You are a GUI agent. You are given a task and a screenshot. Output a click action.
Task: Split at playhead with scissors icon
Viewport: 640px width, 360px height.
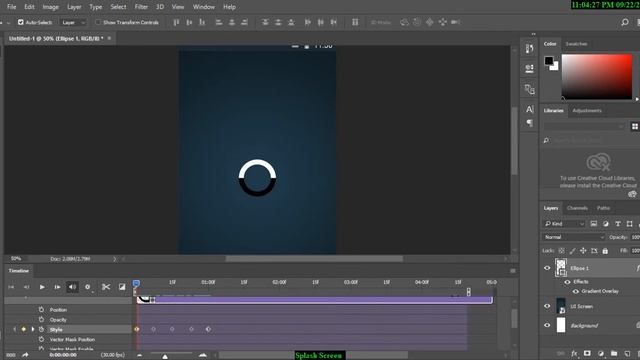click(106, 287)
